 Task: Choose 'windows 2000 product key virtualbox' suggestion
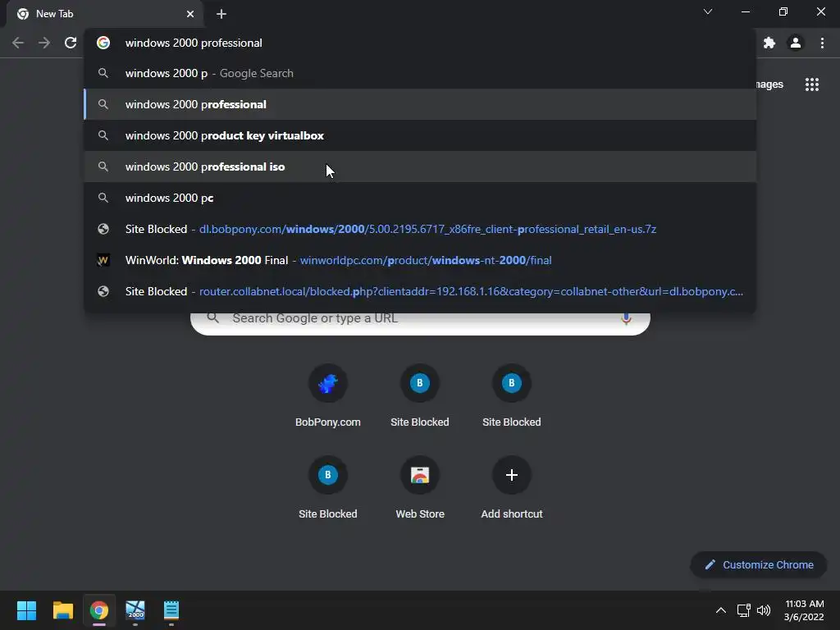click(420, 135)
